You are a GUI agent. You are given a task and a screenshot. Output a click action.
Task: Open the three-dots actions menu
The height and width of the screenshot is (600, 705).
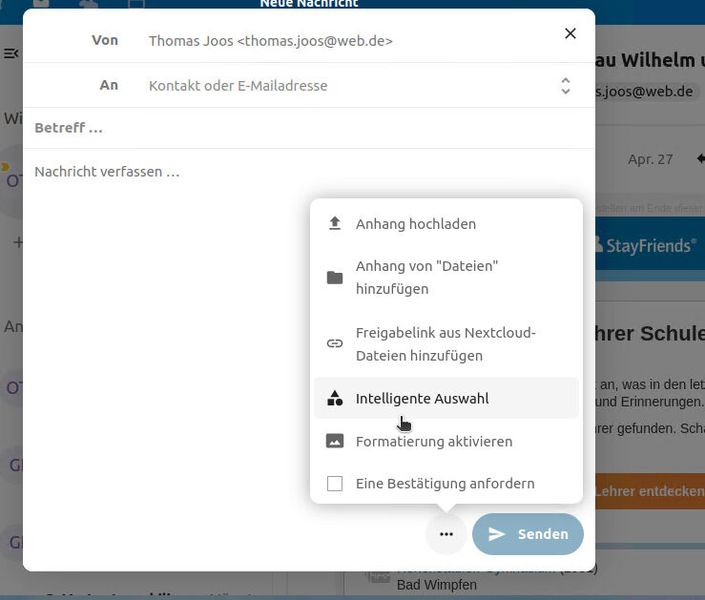click(x=446, y=534)
